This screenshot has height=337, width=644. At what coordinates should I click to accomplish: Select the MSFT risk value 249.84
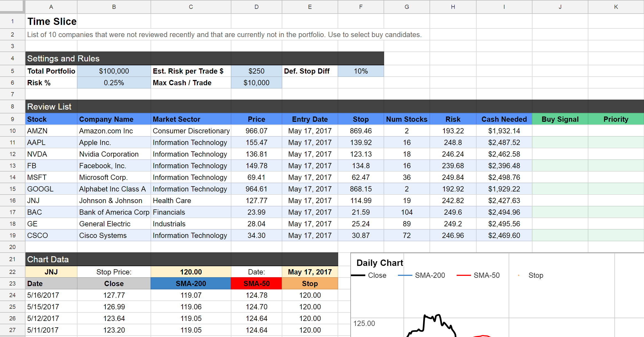pyautogui.click(x=453, y=177)
